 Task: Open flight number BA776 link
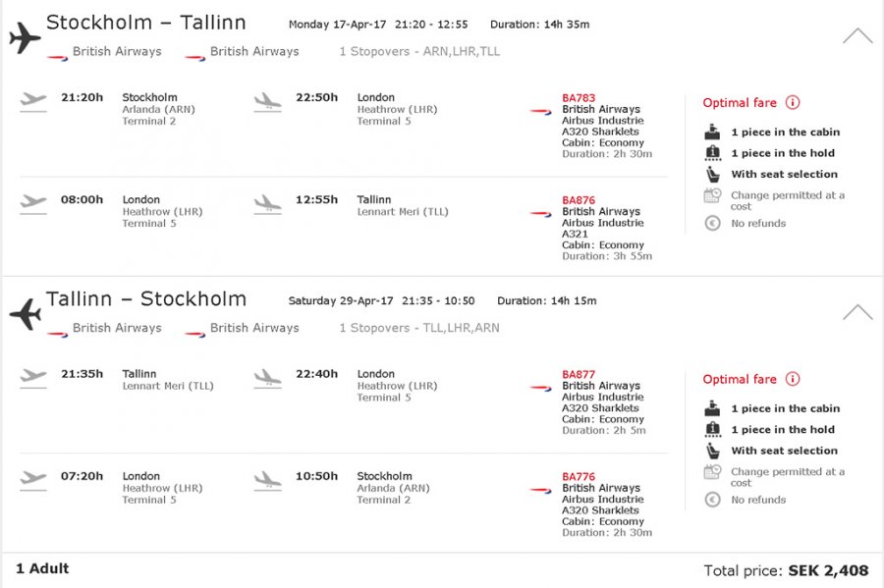[x=579, y=477]
